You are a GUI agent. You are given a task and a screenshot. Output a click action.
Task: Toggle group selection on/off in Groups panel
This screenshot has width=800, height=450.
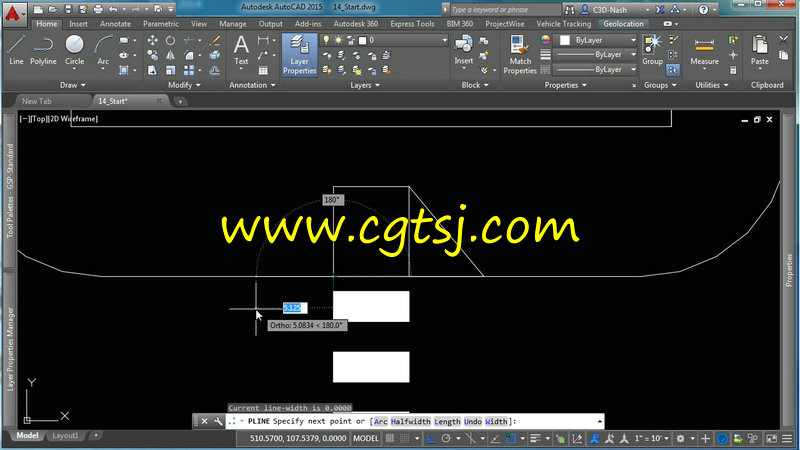pos(672,70)
